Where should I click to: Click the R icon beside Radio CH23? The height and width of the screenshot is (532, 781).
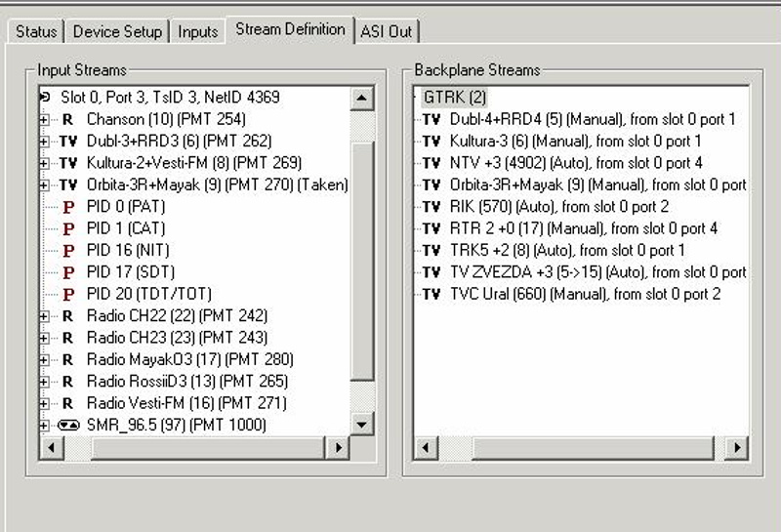click(67, 338)
